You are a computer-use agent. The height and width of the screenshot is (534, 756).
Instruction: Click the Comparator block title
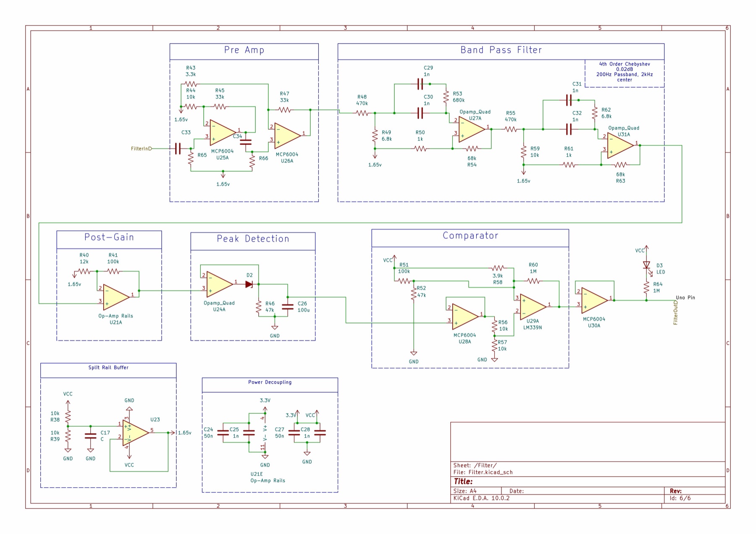470,236
